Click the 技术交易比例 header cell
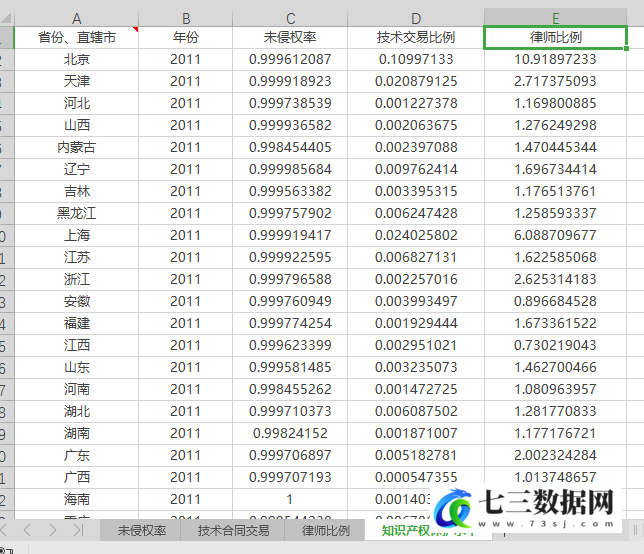644x554 pixels. (x=416, y=37)
